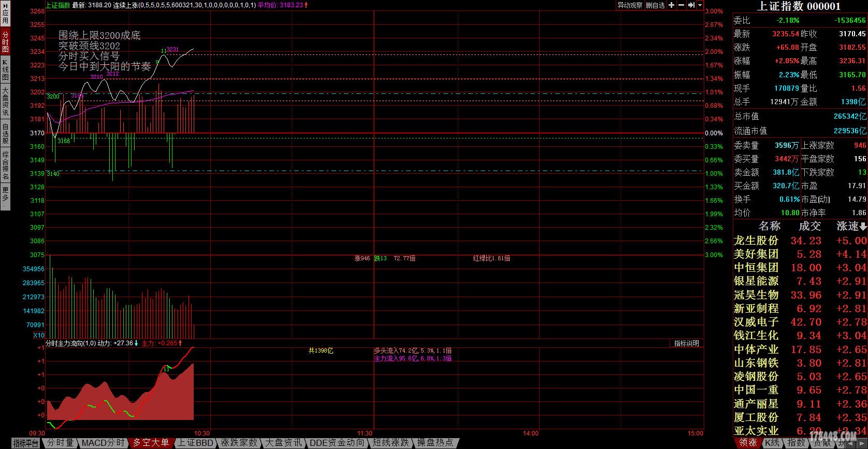Viewport: 868px width, 449px height.
Task: Select the 通产丽星 row
Action: pos(800,404)
